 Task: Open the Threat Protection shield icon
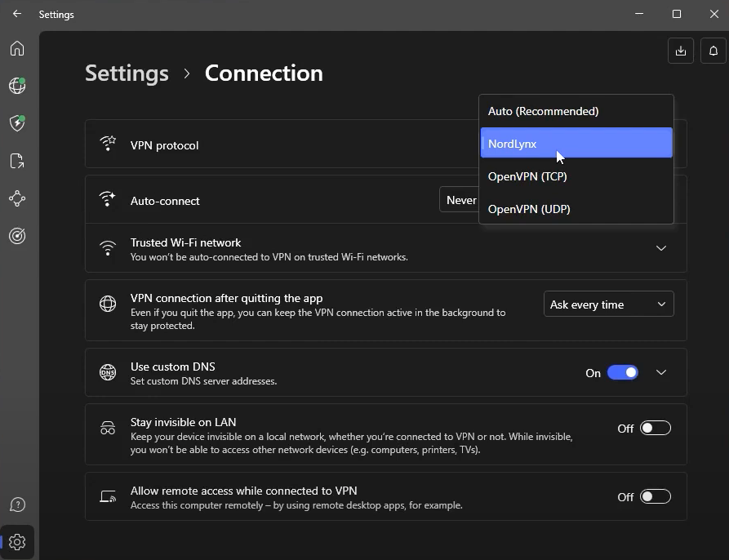coord(17,123)
